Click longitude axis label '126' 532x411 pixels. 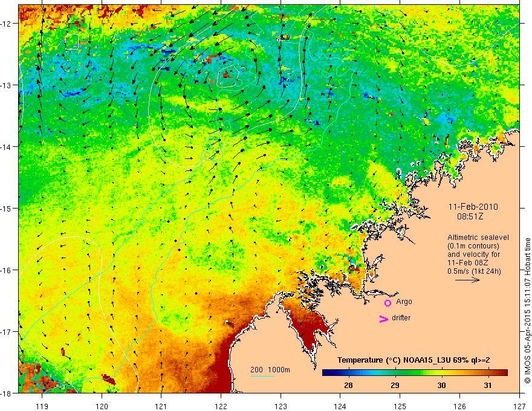459,406
